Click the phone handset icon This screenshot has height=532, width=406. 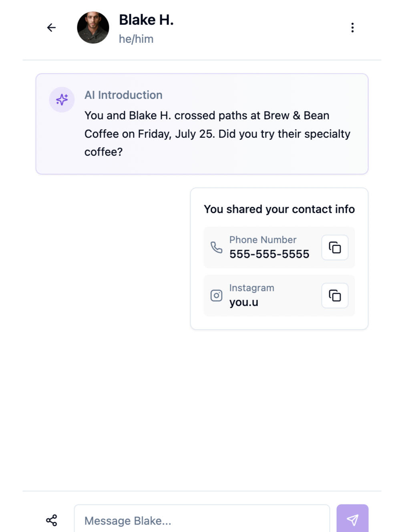pyautogui.click(x=216, y=248)
